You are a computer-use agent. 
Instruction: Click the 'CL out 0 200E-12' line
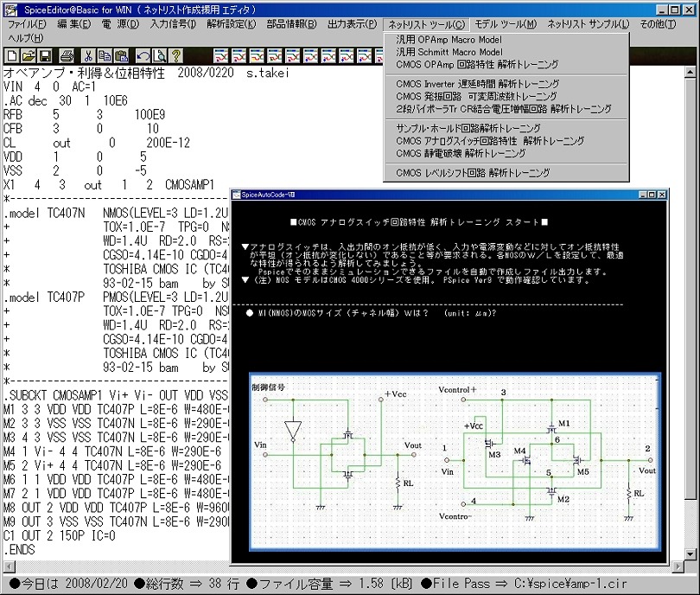(97, 143)
